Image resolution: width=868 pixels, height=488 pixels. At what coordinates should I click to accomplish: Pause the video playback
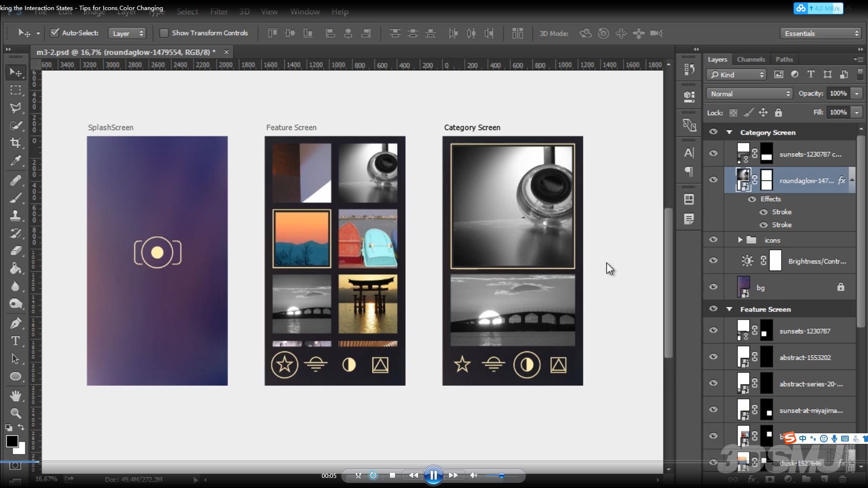pyautogui.click(x=433, y=476)
